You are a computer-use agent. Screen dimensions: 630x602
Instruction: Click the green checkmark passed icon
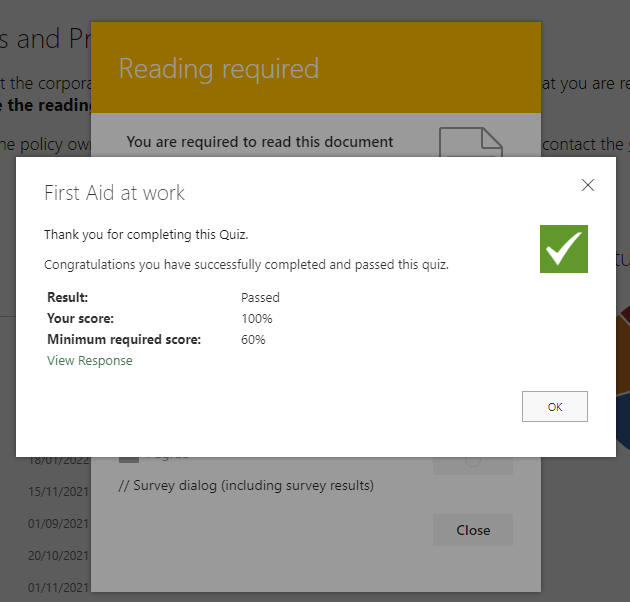(x=563, y=248)
